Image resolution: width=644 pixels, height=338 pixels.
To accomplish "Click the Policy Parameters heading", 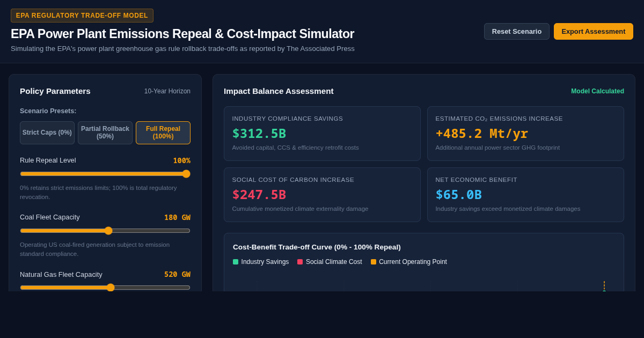I will 55,91.
